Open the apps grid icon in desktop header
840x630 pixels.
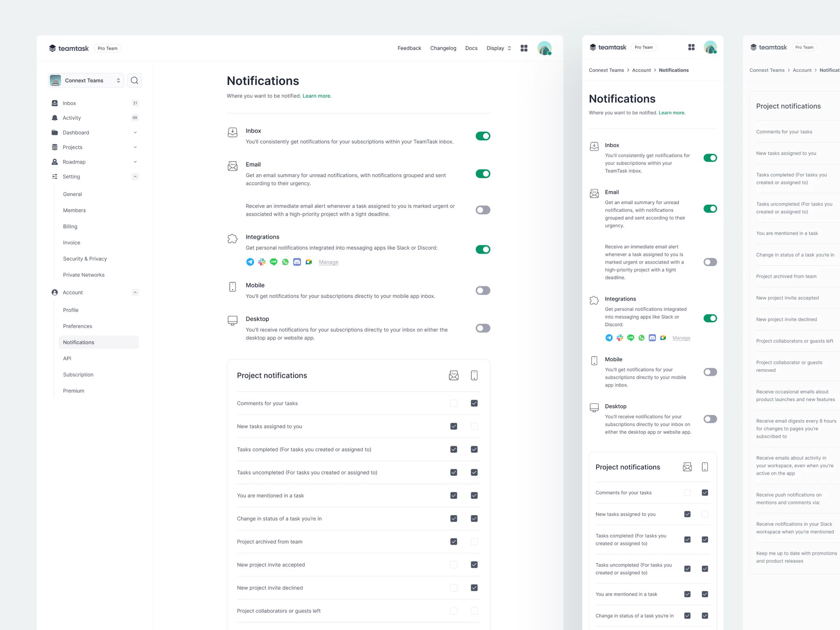point(524,48)
